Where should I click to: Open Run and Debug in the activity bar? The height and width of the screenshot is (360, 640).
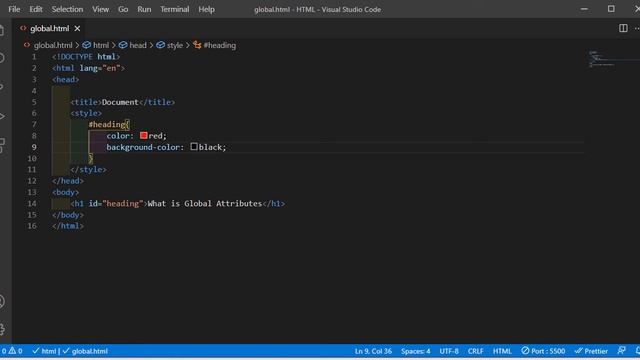tap(2, 116)
